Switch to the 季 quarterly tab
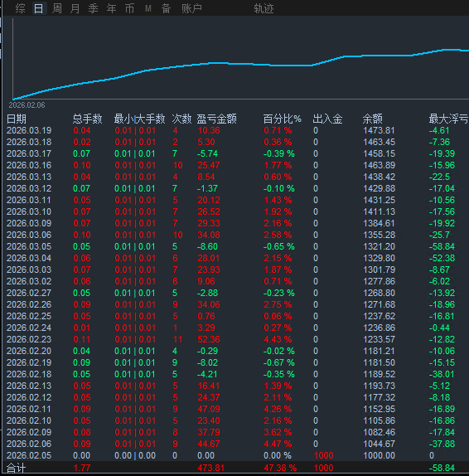Image resolution: width=469 pixels, height=476 pixels. point(93,8)
